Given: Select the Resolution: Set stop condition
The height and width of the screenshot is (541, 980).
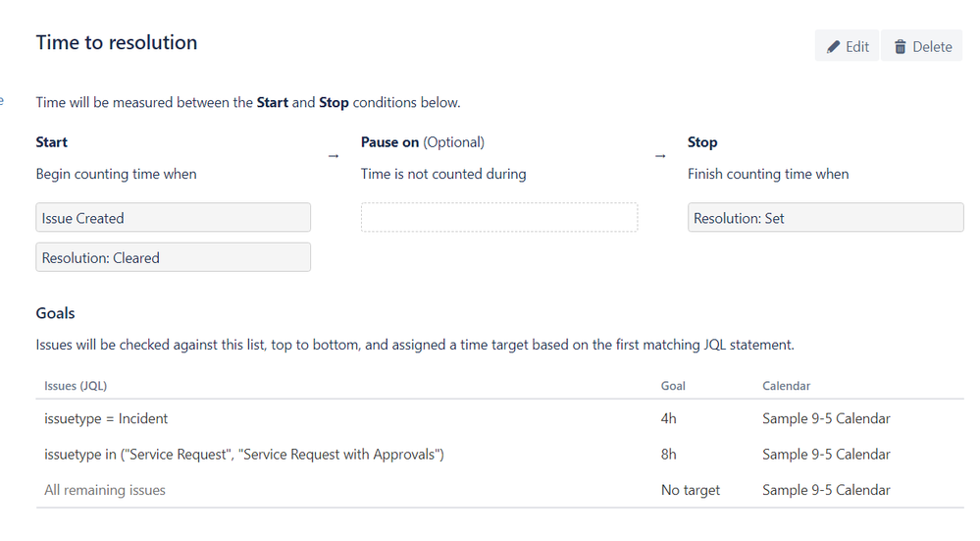Looking at the screenshot, I should (x=826, y=218).
